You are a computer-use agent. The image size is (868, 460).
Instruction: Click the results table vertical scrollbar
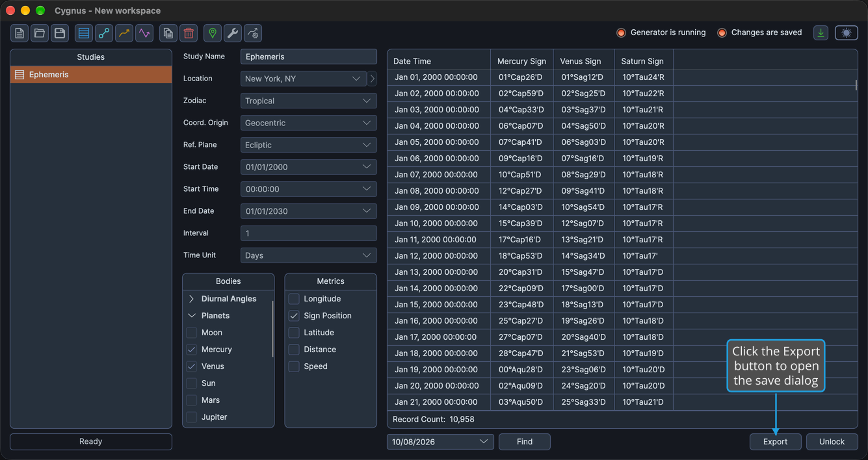point(856,84)
